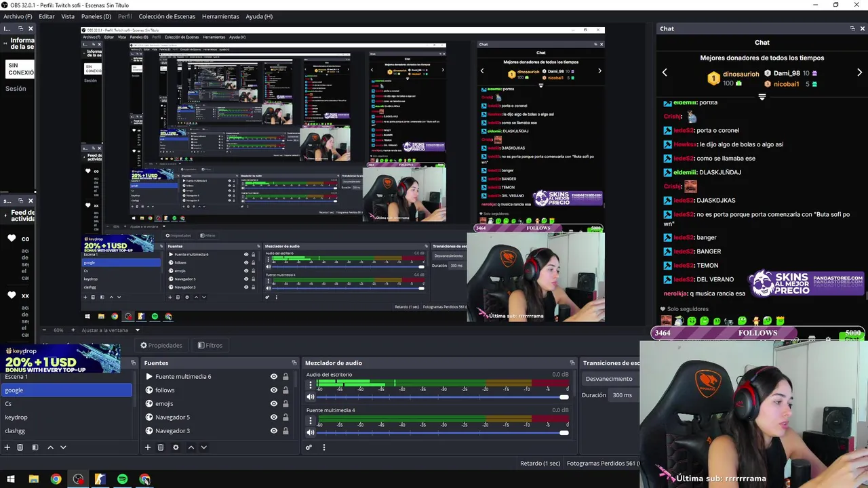The height and width of the screenshot is (488, 868).
Task: Open advanced audio properties gears icon
Action: pos(309,447)
